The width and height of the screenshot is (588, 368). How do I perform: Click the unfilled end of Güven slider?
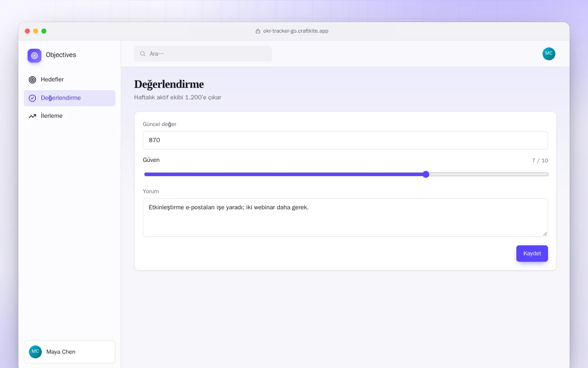coord(489,174)
